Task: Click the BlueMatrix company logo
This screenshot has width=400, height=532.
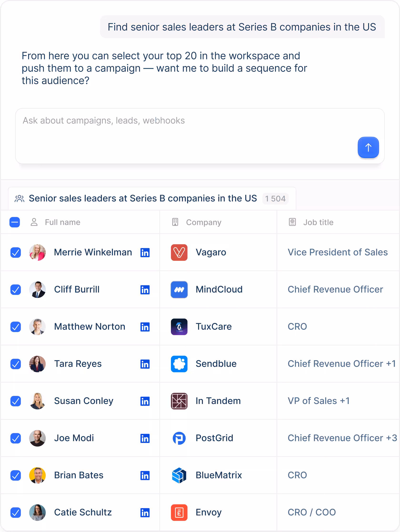Action: click(x=179, y=476)
